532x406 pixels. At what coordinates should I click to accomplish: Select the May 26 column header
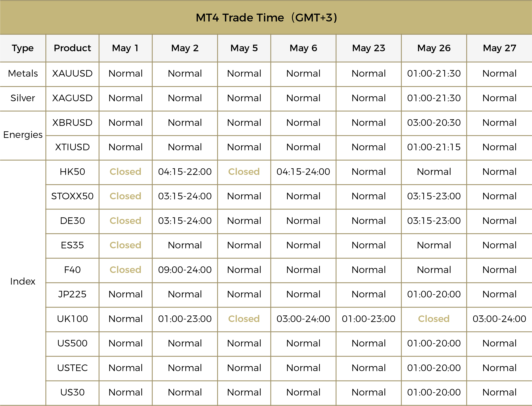point(434,48)
